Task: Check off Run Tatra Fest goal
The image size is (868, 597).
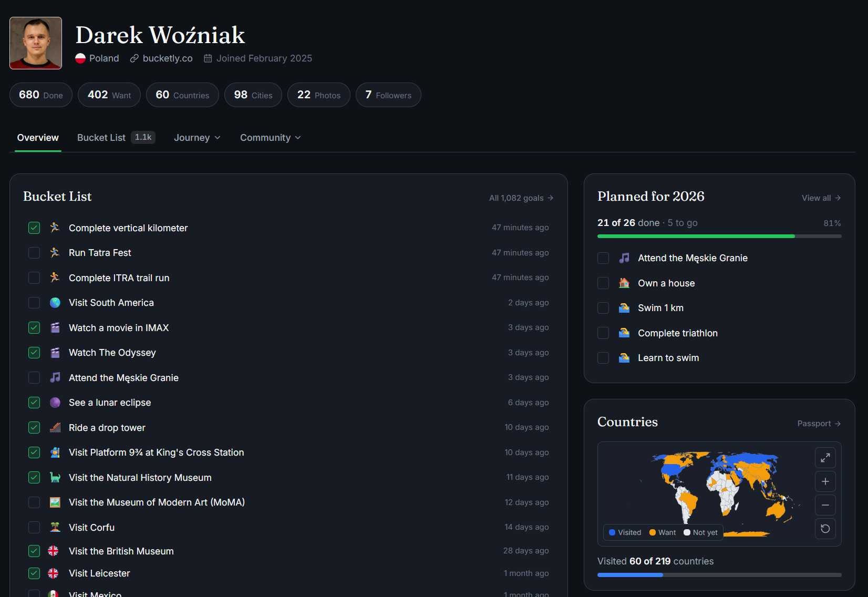Action: tap(34, 253)
